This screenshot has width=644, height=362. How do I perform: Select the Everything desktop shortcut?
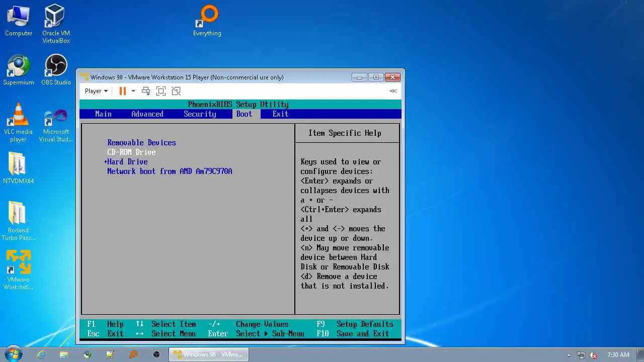point(207,21)
